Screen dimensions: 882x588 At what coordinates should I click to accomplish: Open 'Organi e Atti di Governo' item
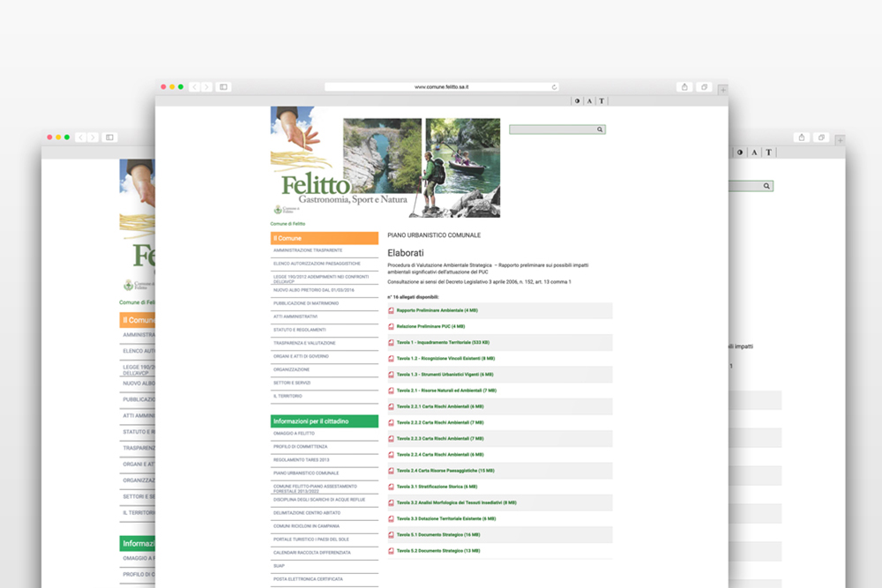click(301, 356)
